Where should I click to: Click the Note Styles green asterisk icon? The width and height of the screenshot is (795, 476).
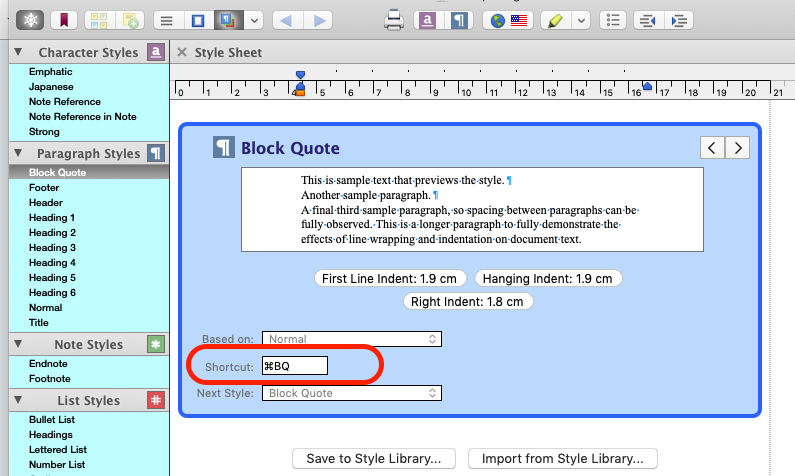coord(156,344)
